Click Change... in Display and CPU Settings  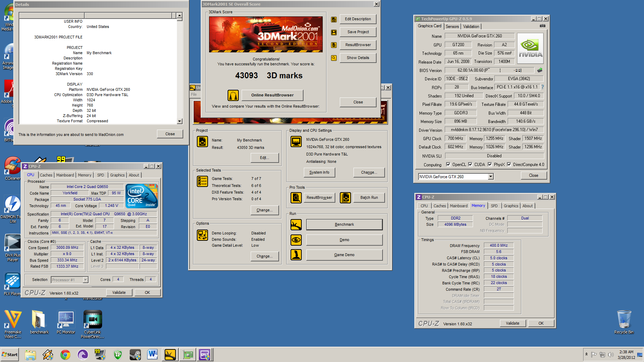point(369,173)
